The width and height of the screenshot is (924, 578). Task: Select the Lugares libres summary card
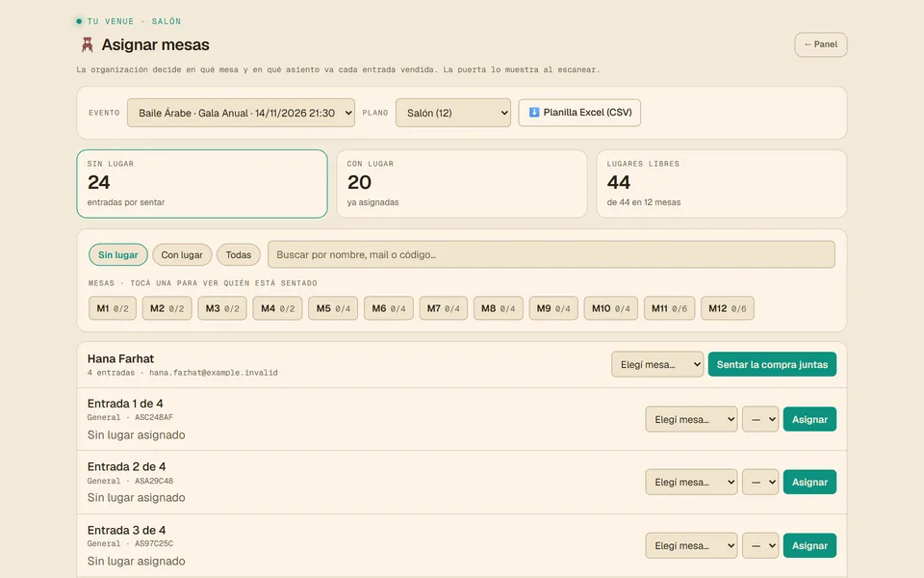click(x=722, y=184)
